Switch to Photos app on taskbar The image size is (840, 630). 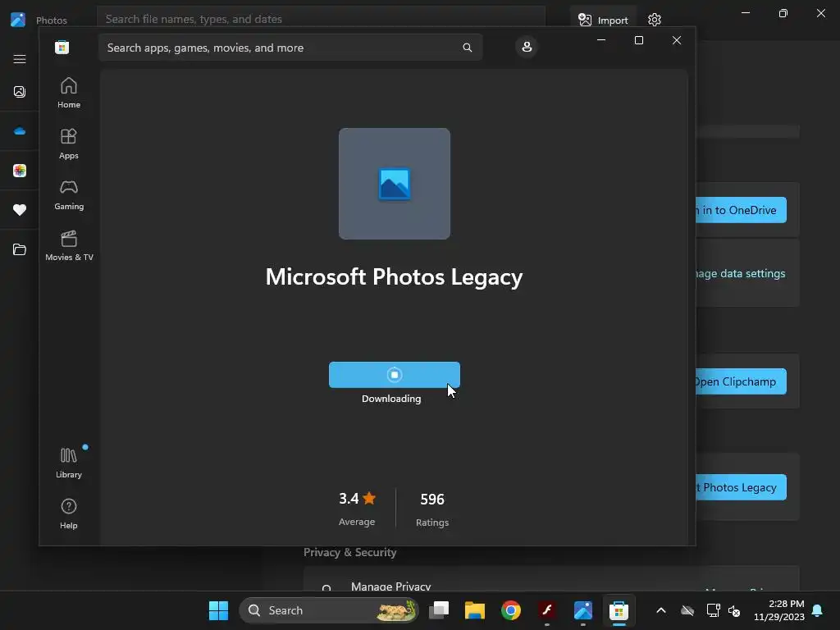(583, 610)
